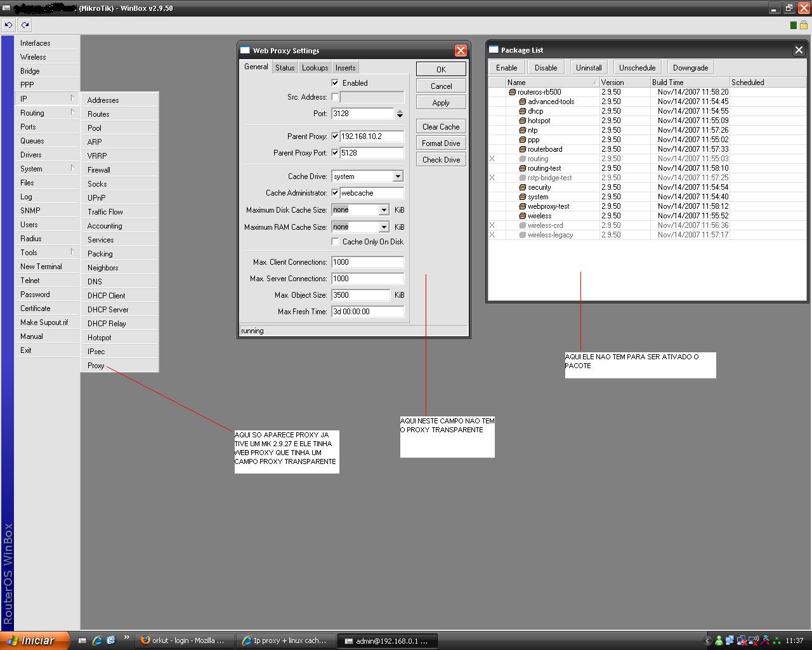Expand the quick launch overflow chevron
The width and height of the screenshot is (812, 650).
click(x=126, y=637)
